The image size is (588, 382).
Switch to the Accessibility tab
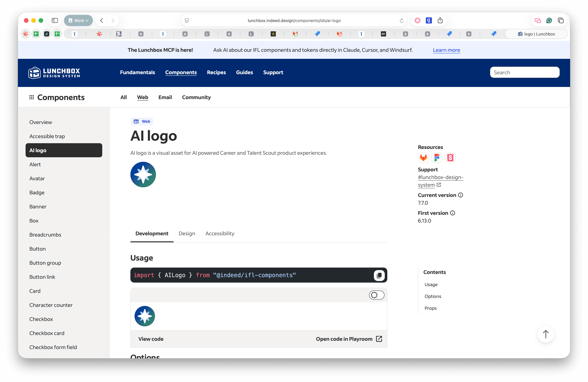[x=220, y=234]
